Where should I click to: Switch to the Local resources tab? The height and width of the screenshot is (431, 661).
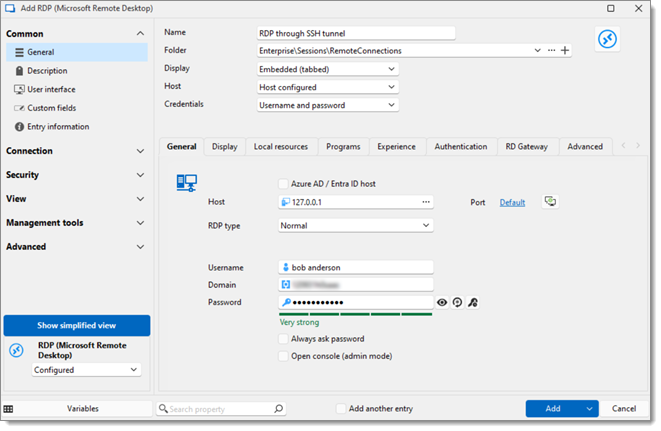tap(281, 147)
